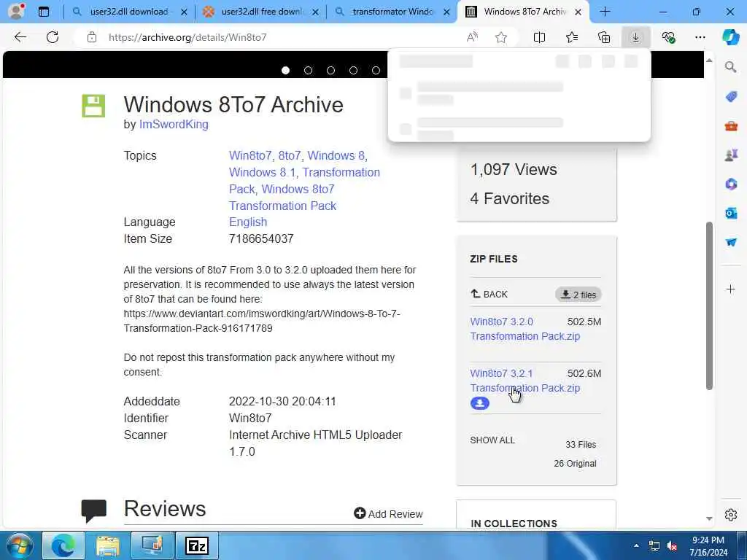This screenshot has width=747, height=560.
Task: Download all with 2 files button
Action: click(578, 295)
